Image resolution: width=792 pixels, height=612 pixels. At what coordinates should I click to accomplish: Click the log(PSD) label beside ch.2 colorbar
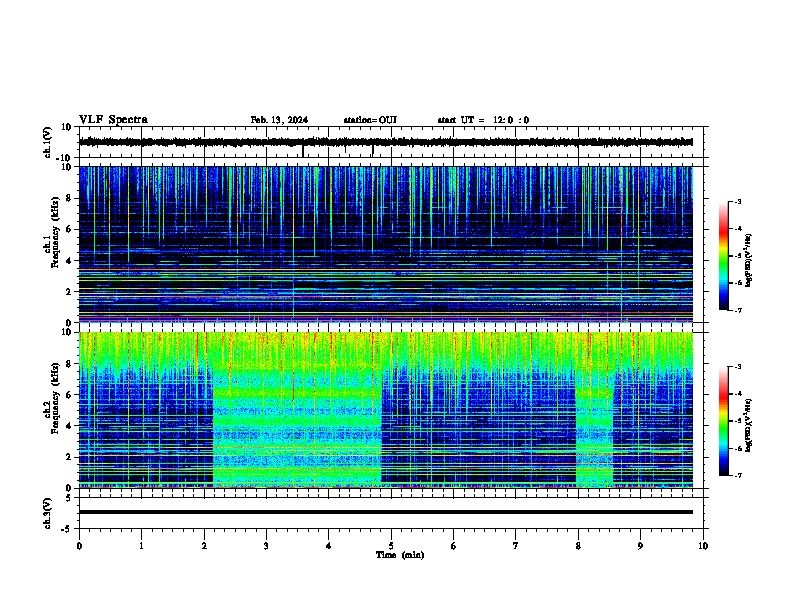pyautogui.click(x=749, y=425)
